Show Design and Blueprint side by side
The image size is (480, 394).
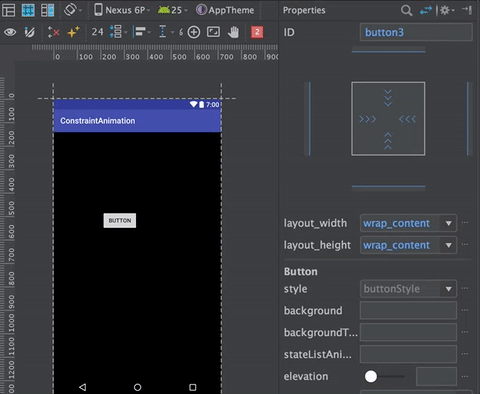tap(47, 10)
